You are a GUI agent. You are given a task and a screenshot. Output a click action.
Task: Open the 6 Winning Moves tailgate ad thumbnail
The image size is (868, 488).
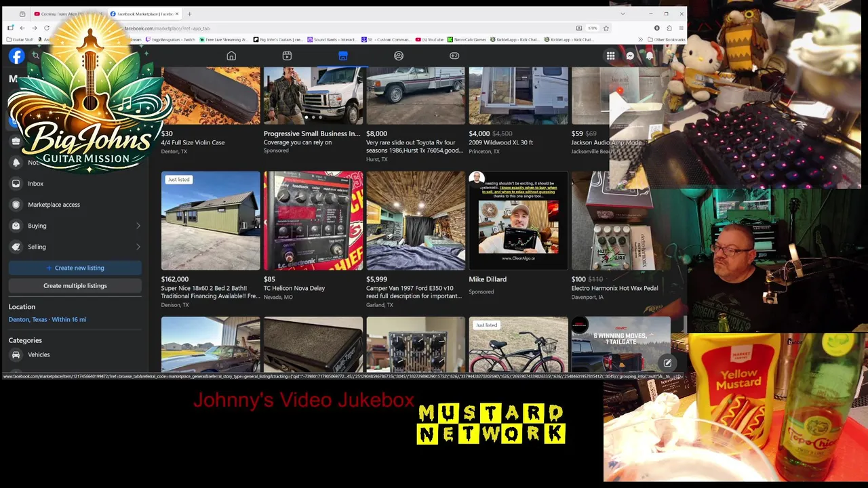click(620, 344)
